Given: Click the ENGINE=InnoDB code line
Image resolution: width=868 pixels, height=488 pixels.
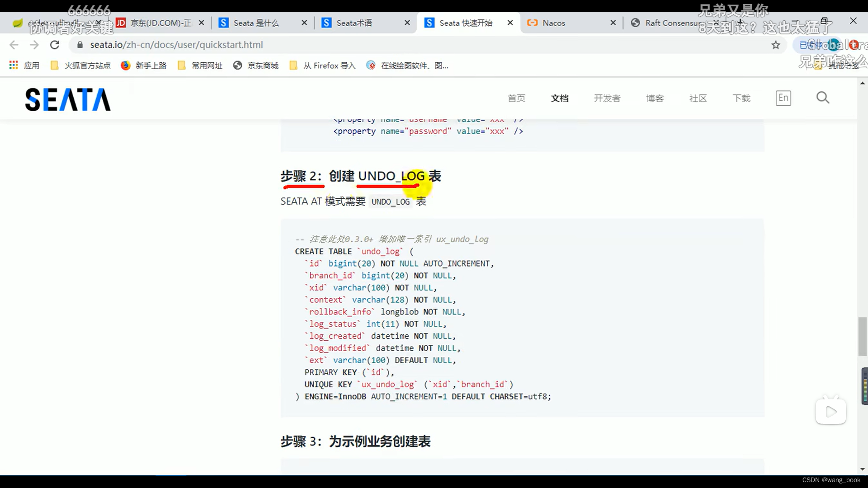Looking at the screenshot, I should pyautogui.click(x=423, y=397).
